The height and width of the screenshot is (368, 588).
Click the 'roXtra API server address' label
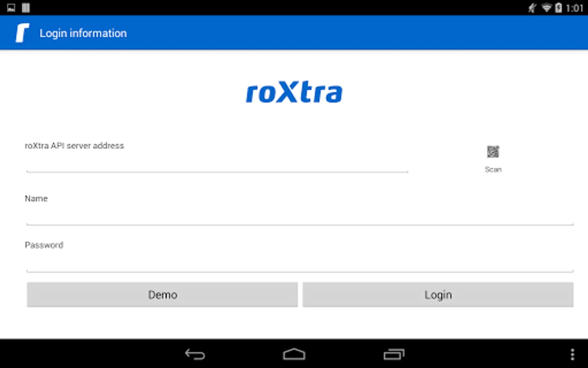(74, 146)
